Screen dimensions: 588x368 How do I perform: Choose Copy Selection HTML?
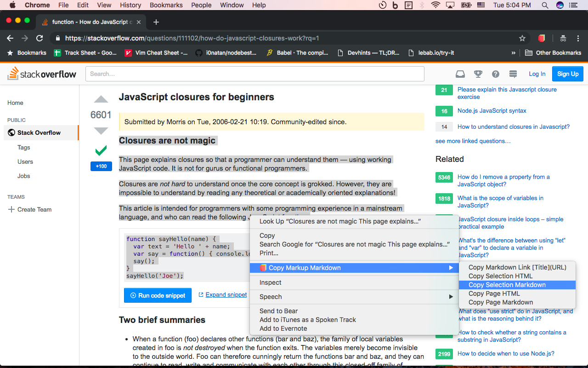[517, 276]
